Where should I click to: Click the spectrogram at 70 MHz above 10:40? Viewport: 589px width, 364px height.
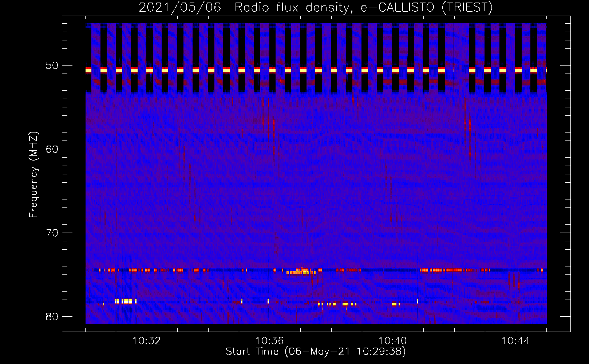pos(392,233)
